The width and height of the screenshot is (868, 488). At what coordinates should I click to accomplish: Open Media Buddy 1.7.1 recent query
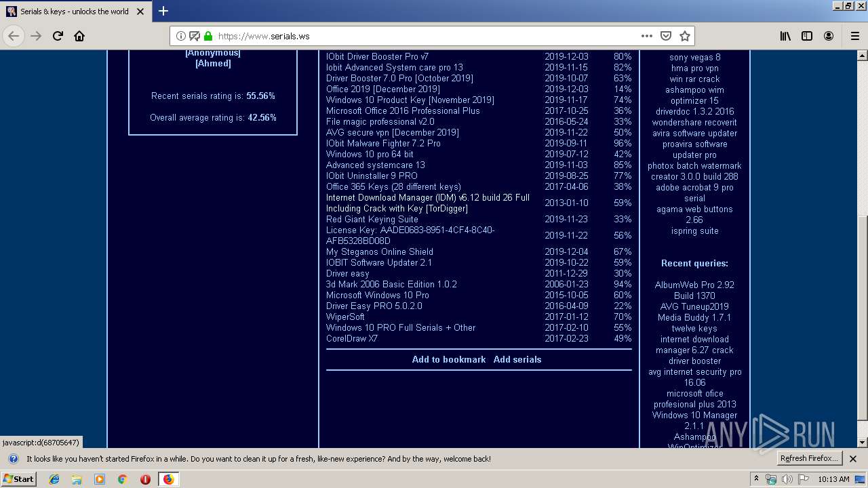(694, 317)
